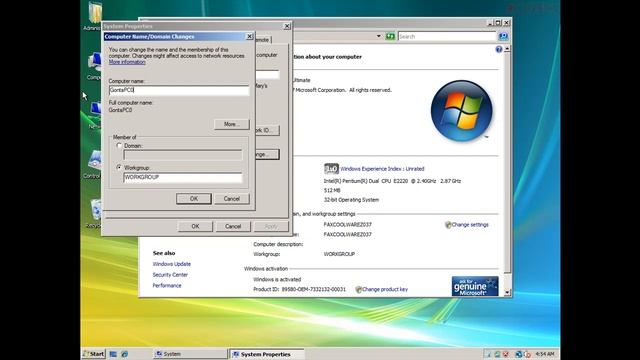Image resolution: width=640 pixels, height=360 pixels.
Task: Click the 32-bit Operating System text
Action: tap(351, 200)
